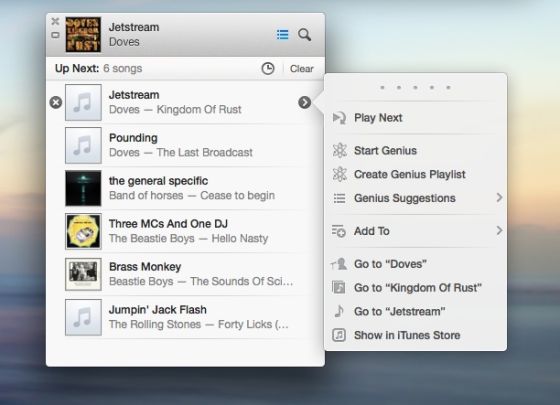This screenshot has width=560, height=405.
Task: Choose Start Genius
Action: coord(385,151)
